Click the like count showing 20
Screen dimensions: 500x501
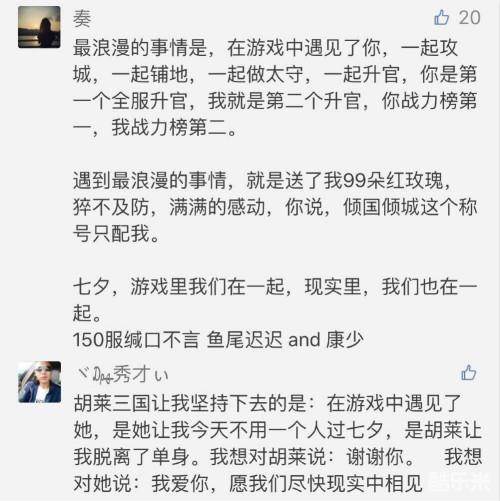(x=469, y=17)
